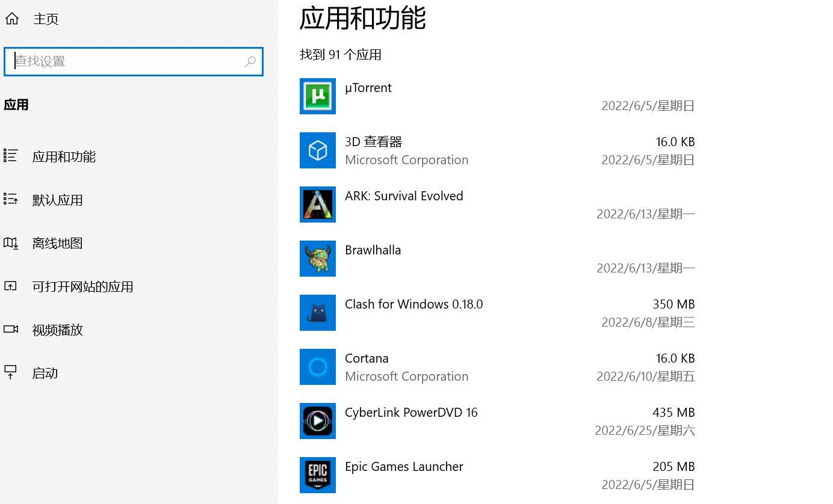The height and width of the screenshot is (504, 833).
Task: Focus the 查找设置 search box
Action: tap(126, 61)
